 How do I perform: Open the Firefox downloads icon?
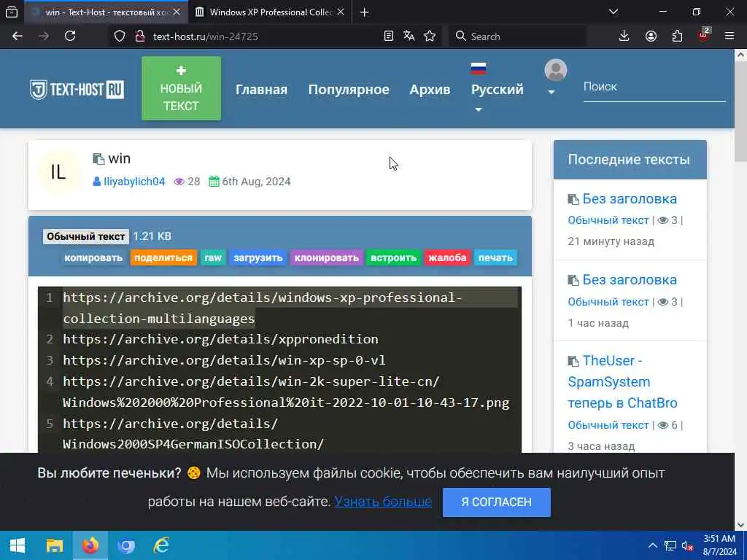[624, 36]
